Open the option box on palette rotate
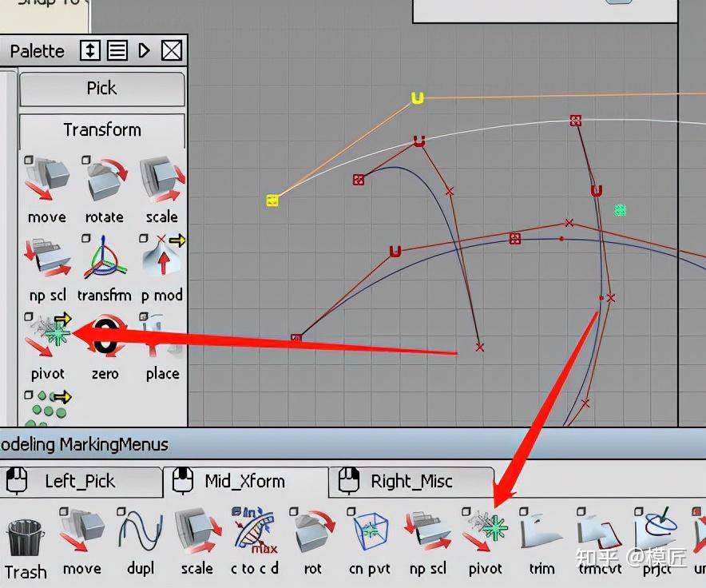Image resolution: width=706 pixels, height=588 pixels. [x=86, y=160]
